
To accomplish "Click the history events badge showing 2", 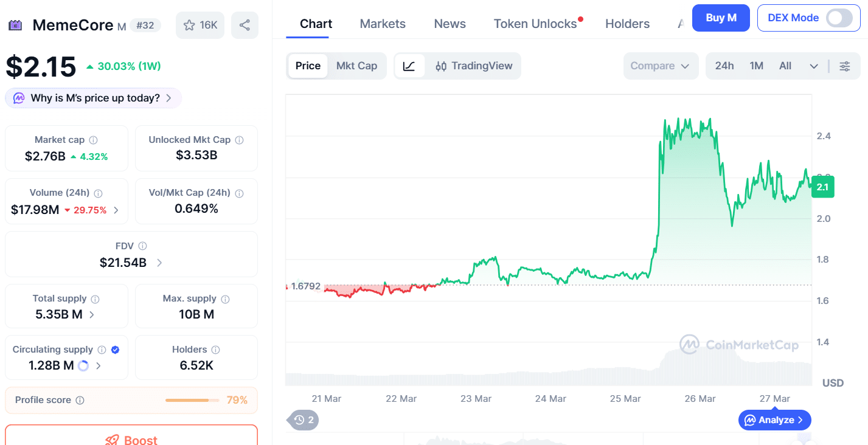I will [304, 419].
